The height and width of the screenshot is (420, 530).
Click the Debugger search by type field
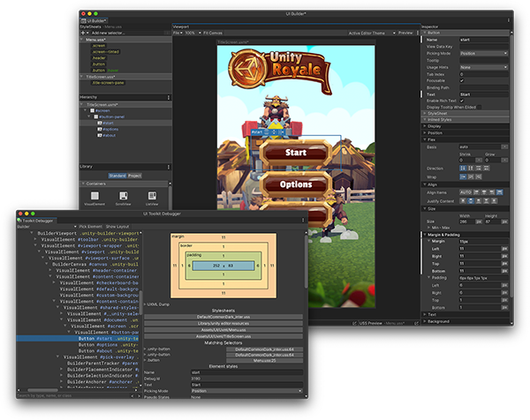pyautogui.click(x=73, y=395)
